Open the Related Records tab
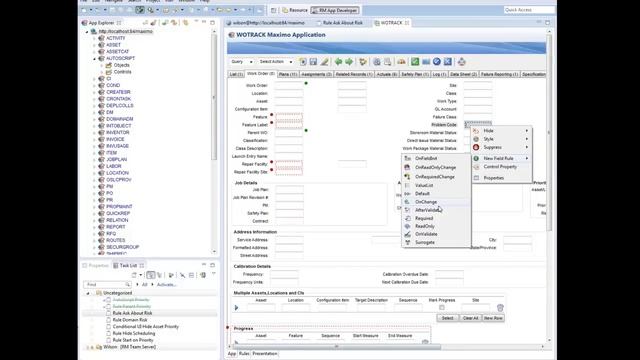Viewport: 640px width, 360px height. click(x=354, y=74)
